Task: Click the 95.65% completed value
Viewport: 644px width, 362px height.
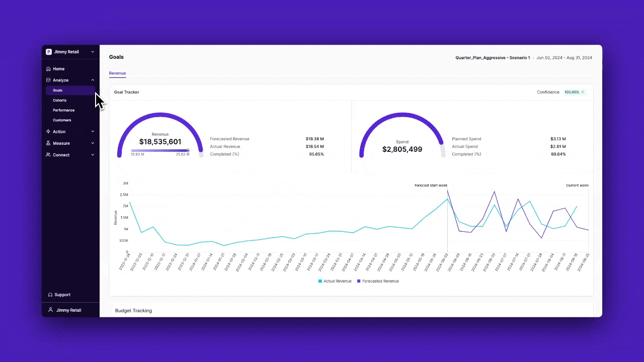Action: 316,154
